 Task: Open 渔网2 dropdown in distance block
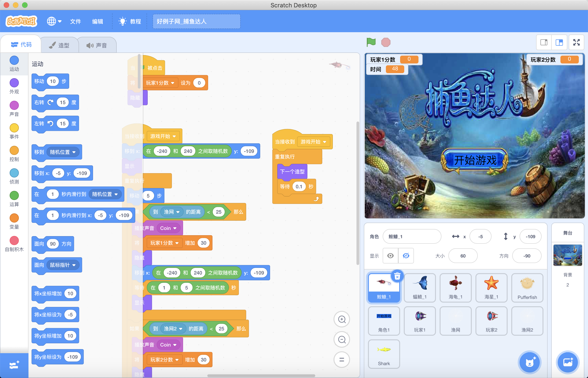click(x=173, y=328)
